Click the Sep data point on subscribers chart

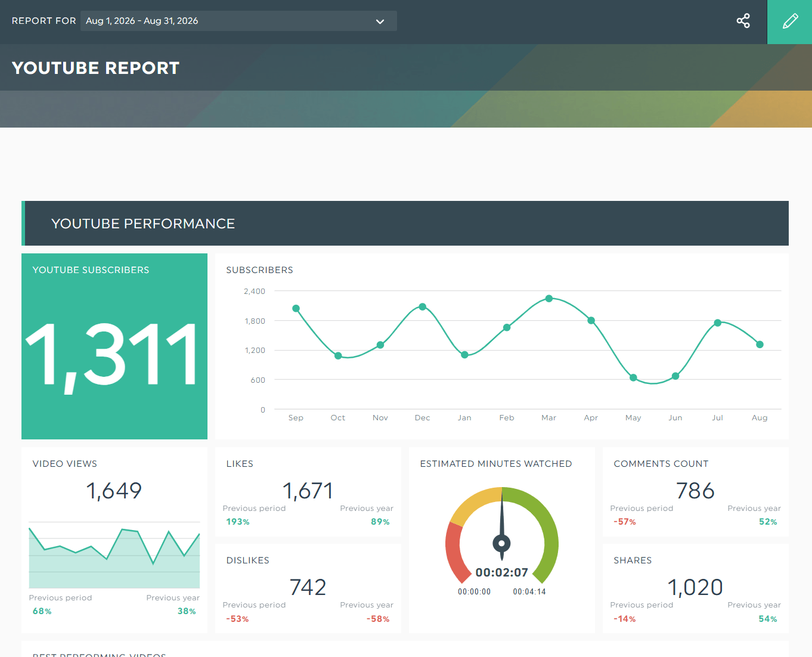click(x=296, y=308)
